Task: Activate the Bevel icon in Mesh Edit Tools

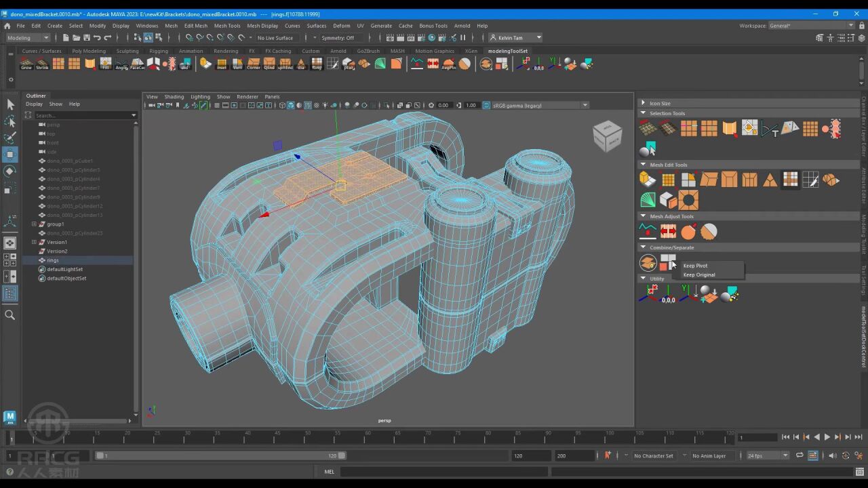Action: 729,179
